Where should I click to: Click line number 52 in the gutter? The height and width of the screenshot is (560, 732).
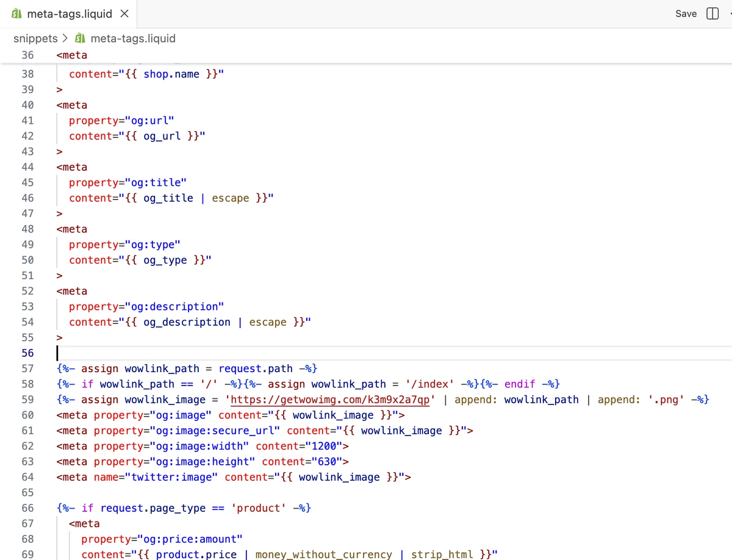[27, 291]
